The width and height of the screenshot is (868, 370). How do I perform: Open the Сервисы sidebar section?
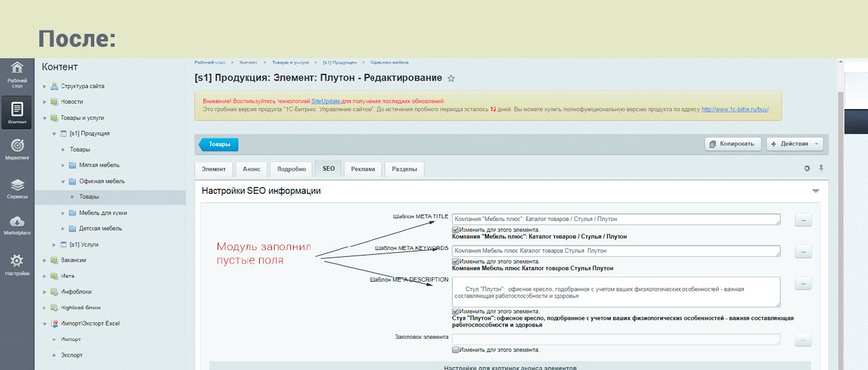(x=17, y=188)
